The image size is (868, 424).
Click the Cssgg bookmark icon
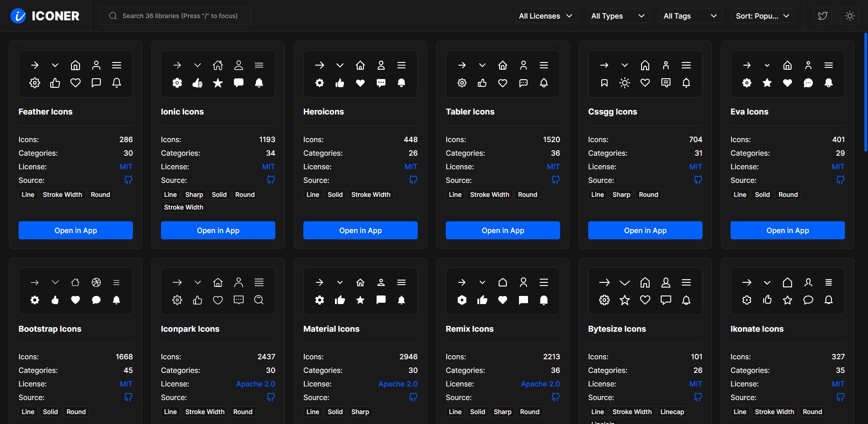604,83
